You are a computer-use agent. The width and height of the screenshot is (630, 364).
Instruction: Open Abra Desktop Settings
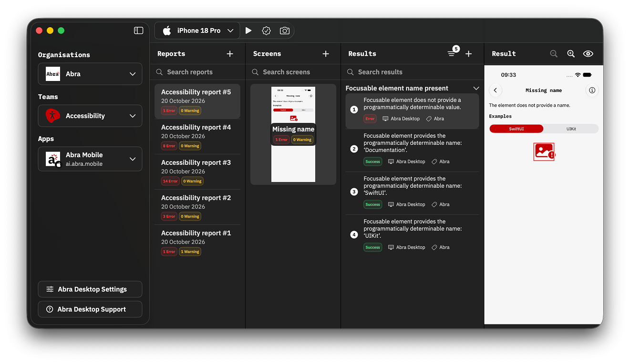90,289
